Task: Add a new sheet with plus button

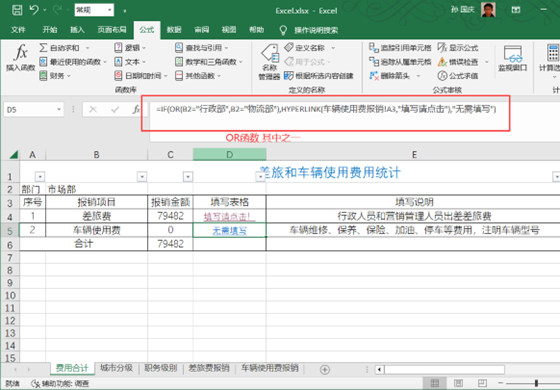Action: pos(325,370)
